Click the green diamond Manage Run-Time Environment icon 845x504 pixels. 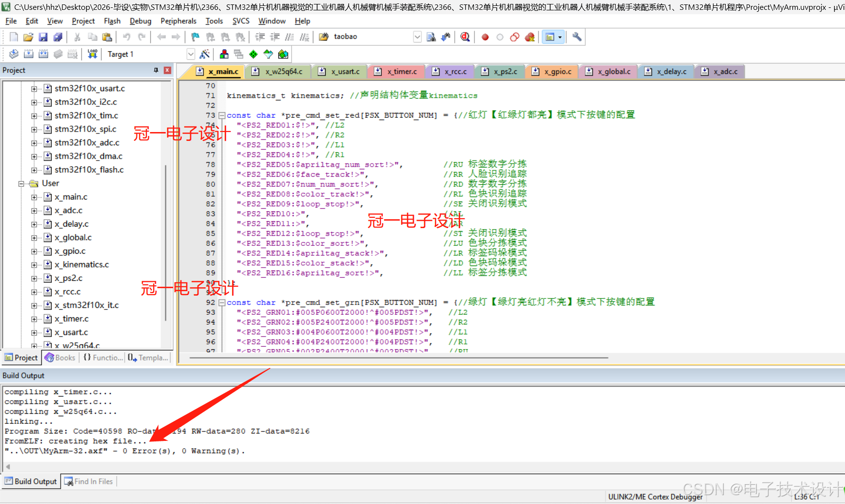click(x=253, y=54)
